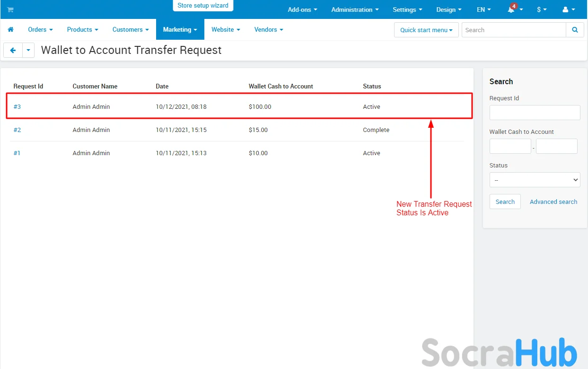The image size is (588, 369).
Task: Click the shopping cart icon
Action: click(10, 9)
